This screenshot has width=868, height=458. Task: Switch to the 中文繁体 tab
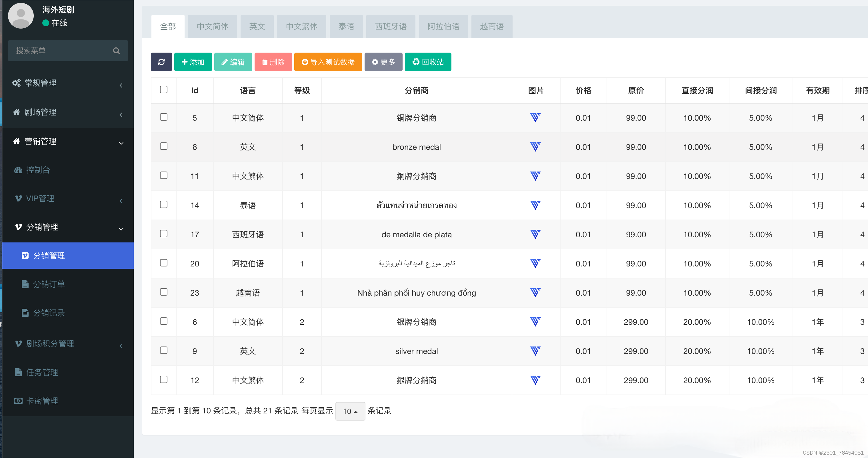click(302, 27)
